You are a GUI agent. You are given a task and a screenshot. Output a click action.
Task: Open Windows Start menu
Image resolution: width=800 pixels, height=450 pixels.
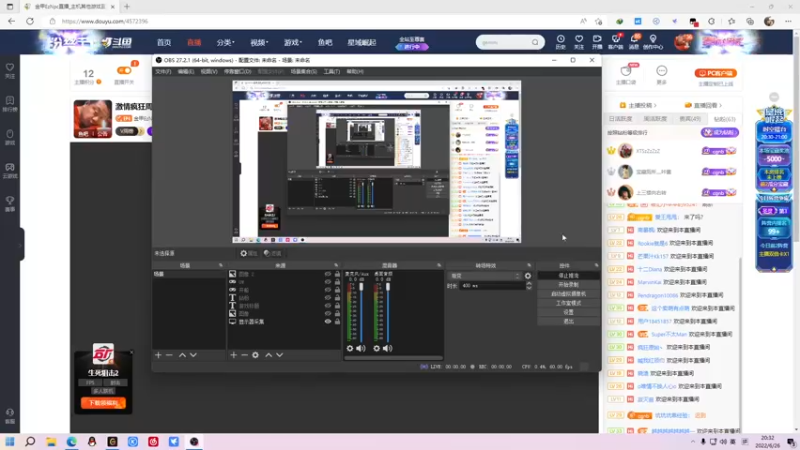click(x=10, y=442)
